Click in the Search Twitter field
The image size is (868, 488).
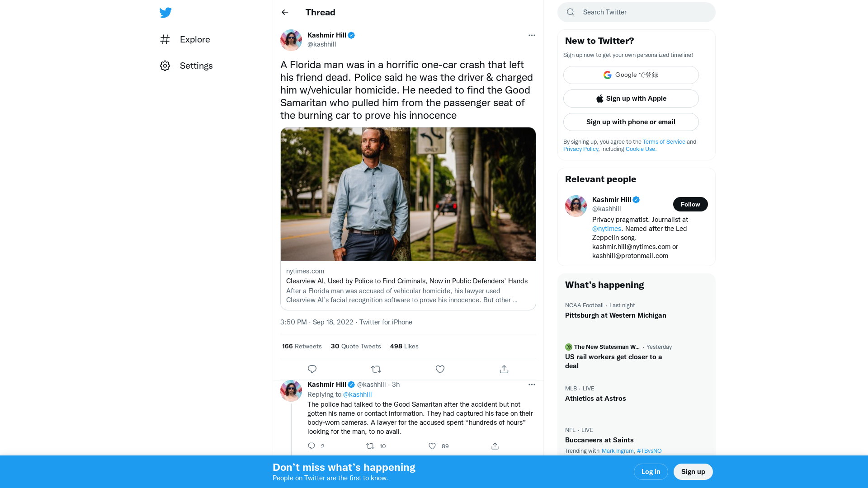(x=642, y=12)
